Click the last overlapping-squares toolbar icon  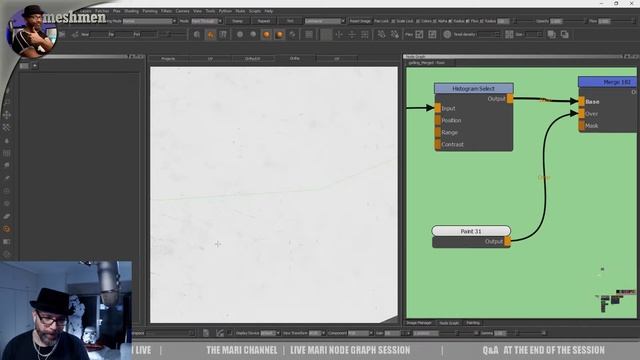[564, 35]
